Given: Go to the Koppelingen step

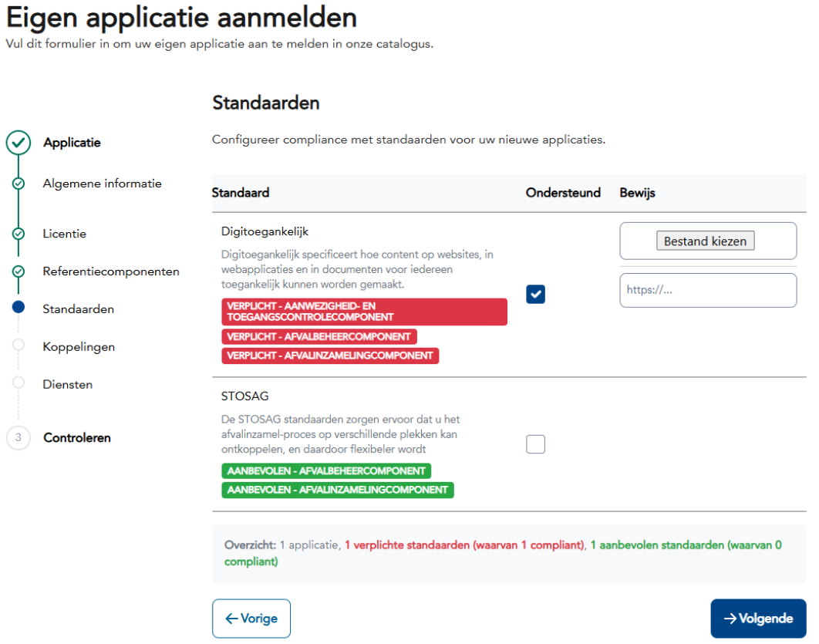Looking at the screenshot, I should click(x=79, y=347).
